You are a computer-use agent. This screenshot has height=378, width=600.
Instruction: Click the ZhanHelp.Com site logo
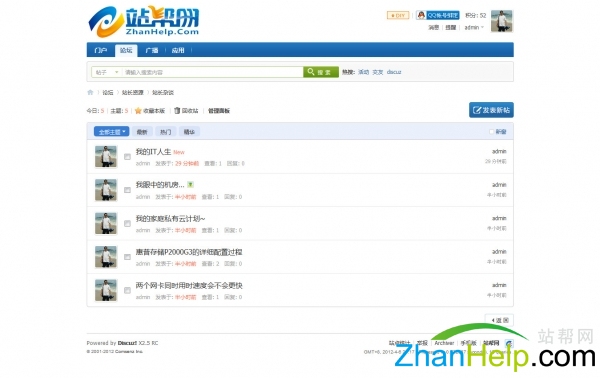pos(144,21)
